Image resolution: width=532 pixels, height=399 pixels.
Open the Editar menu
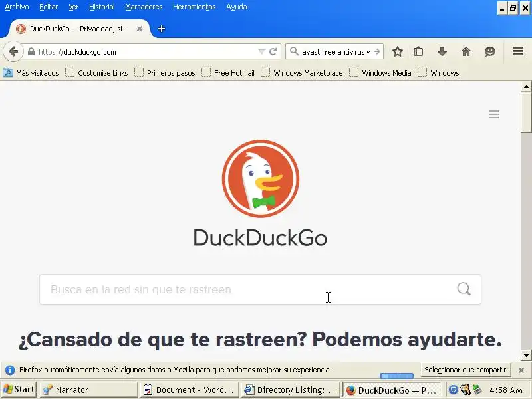(49, 7)
